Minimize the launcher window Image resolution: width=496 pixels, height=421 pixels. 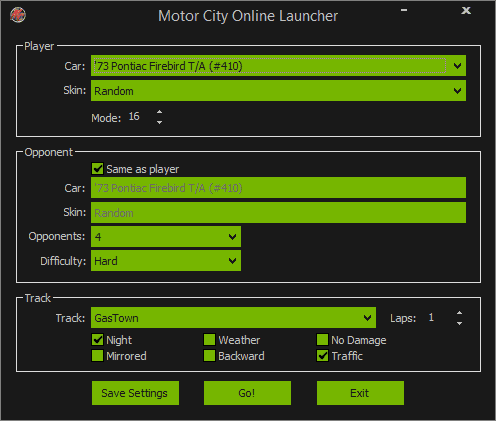[404, 10]
